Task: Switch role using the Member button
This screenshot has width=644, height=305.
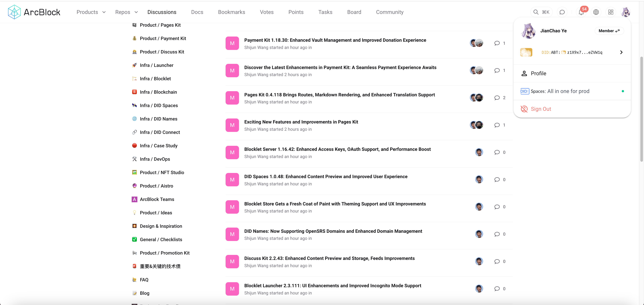Action: [x=609, y=31]
